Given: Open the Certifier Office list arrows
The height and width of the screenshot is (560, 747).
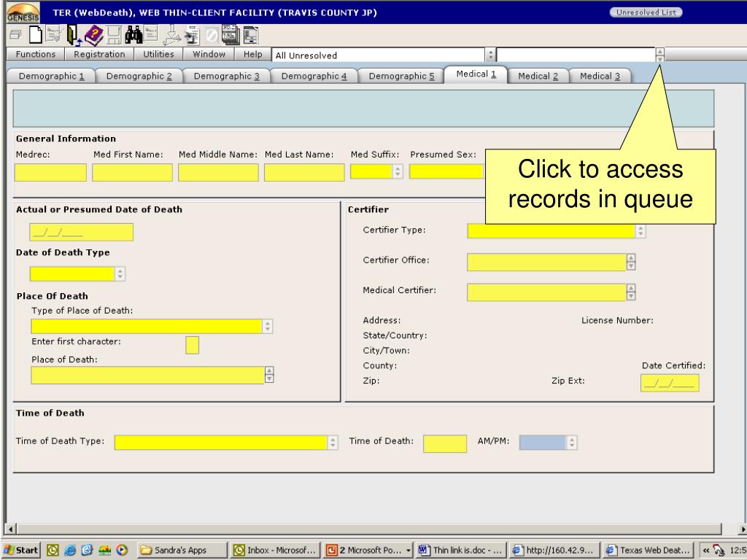Looking at the screenshot, I should tap(631, 262).
